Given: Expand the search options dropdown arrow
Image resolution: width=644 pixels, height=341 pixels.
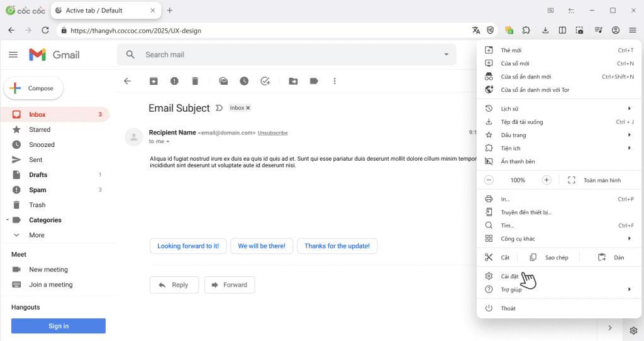Looking at the screenshot, I should pos(447,55).
